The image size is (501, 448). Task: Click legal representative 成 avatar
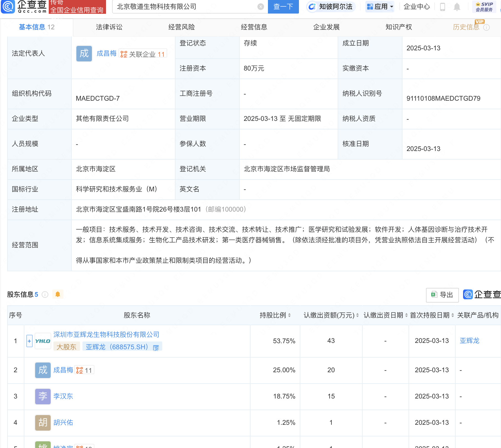(x=84, y=53)
